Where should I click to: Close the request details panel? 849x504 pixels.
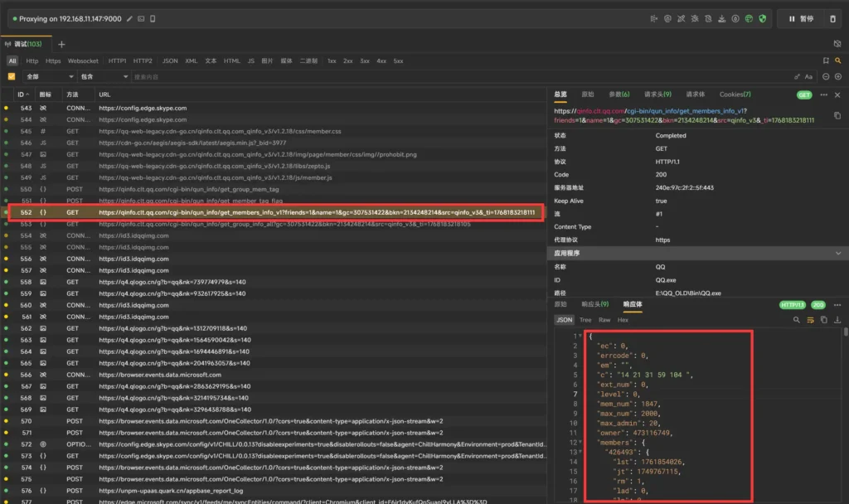point(837,94)
